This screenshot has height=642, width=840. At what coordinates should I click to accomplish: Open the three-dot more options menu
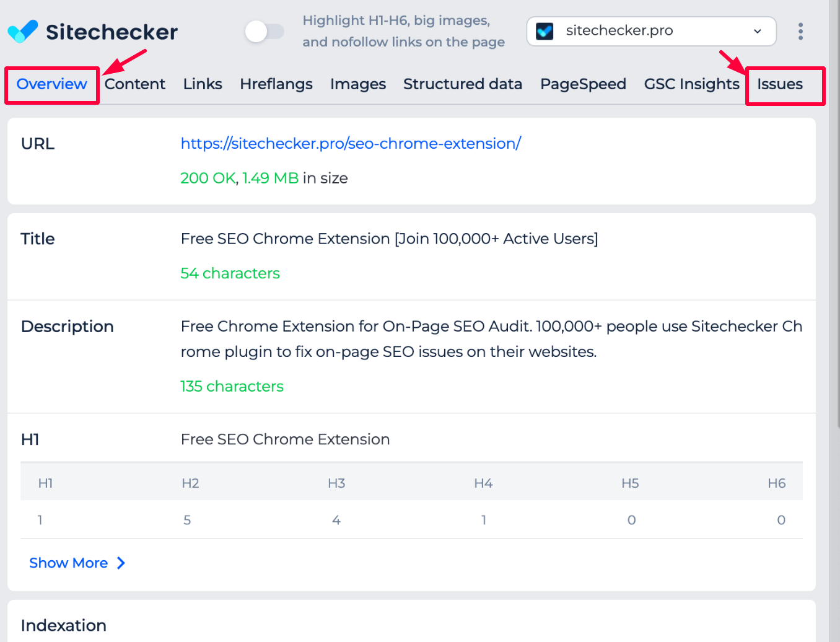tap(800, 31)
